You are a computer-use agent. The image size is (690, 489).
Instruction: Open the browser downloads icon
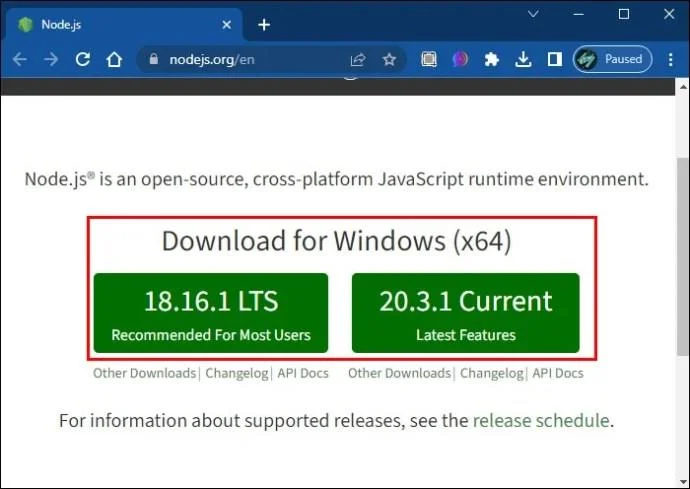[522, 59]
